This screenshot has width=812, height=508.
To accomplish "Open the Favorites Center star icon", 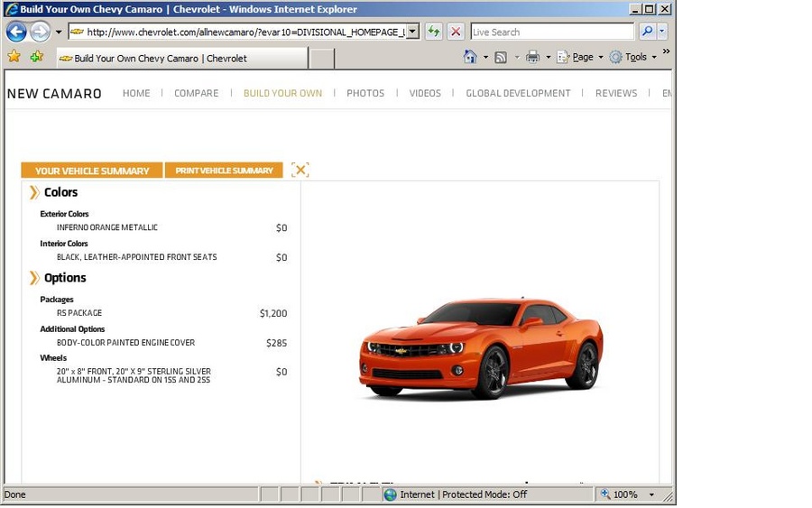I will (x=14, y=57).
